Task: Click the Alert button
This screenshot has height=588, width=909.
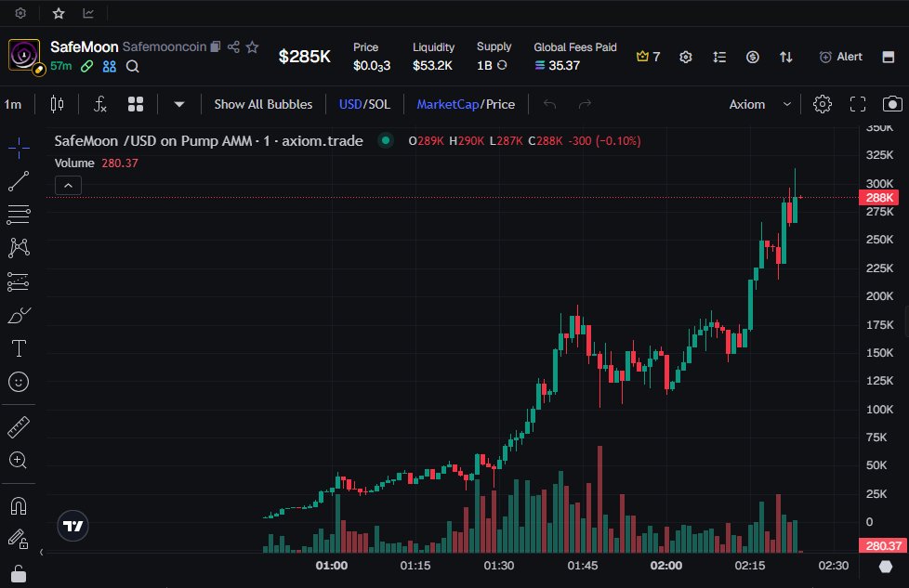Action: coord(840,57)
